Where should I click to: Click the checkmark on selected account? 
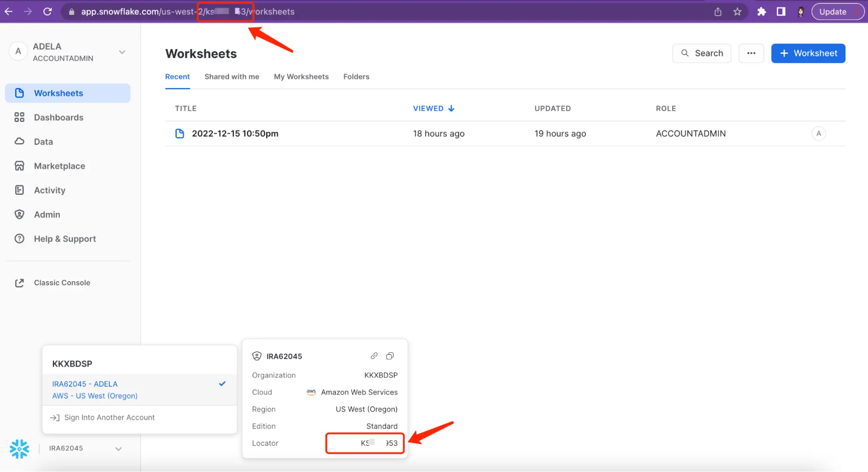click(222, 384)
